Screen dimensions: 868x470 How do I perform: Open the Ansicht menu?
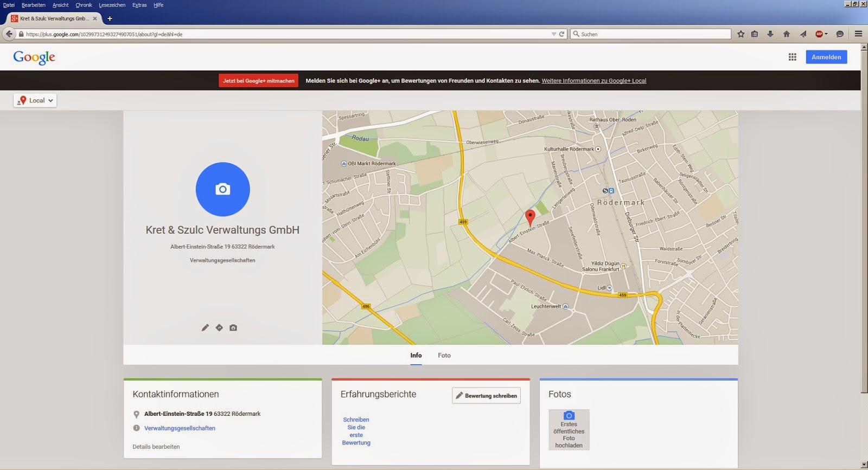point(60,5)
